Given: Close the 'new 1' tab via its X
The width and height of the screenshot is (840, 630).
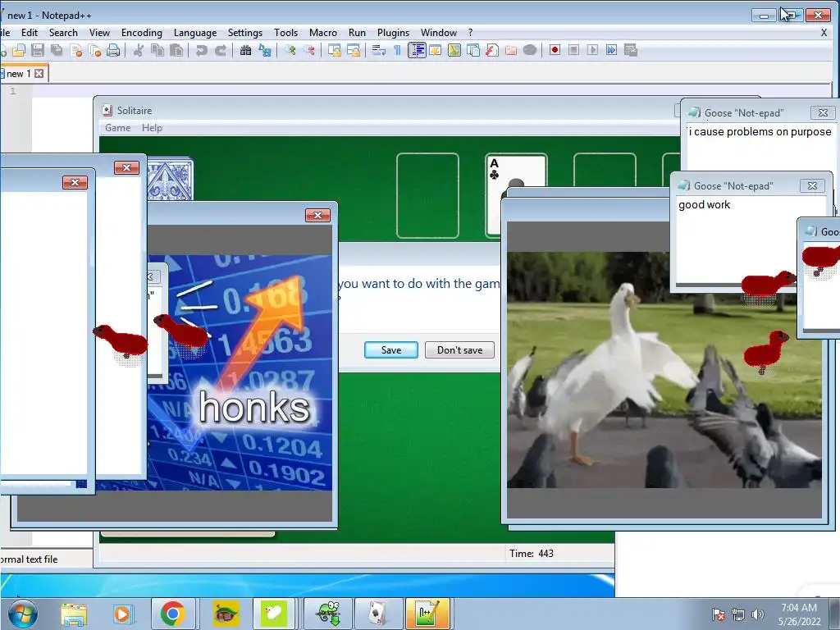Looking at the screenshot, I should click(x=39, y=73).
